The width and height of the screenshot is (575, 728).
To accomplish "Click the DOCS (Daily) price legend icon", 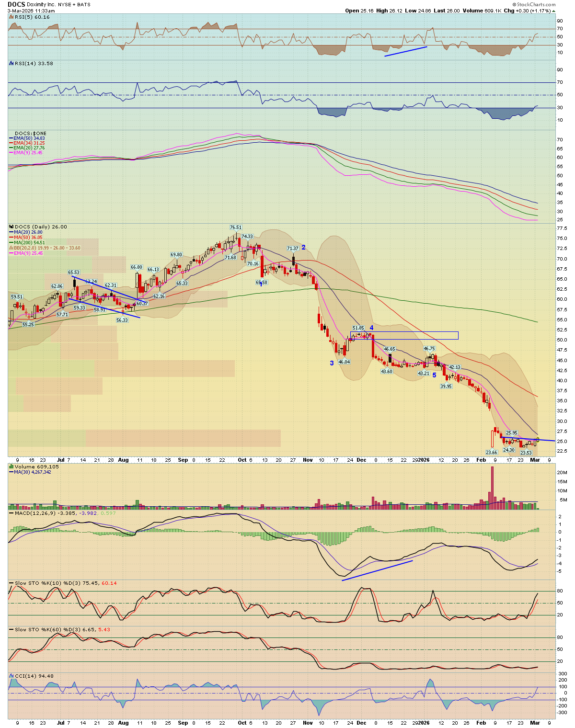I will pos(11,227).
